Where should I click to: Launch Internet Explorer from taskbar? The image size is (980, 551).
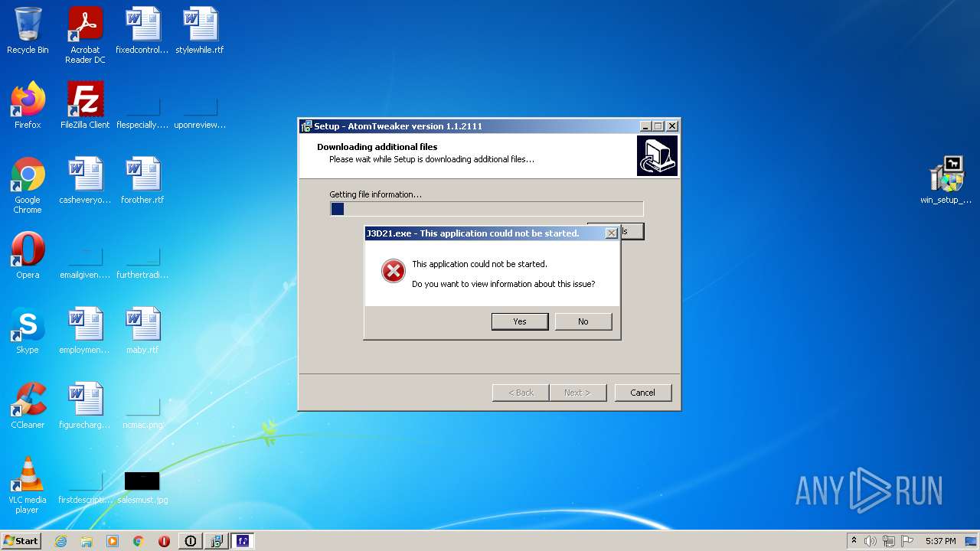(60, 541)
